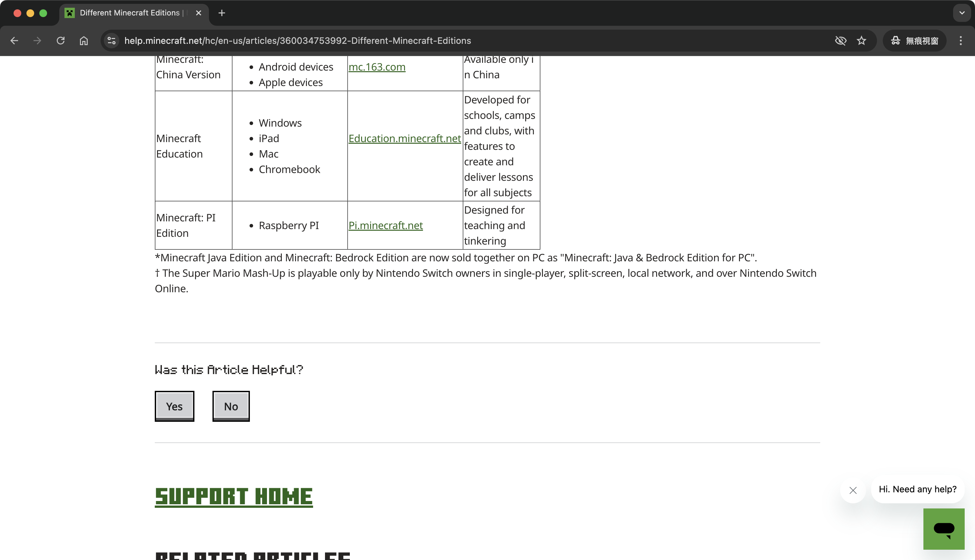Follow the Pi.minecraft.net link
Image resolution: width=975 pixels, height=560 pixels.
pos(385,225)
